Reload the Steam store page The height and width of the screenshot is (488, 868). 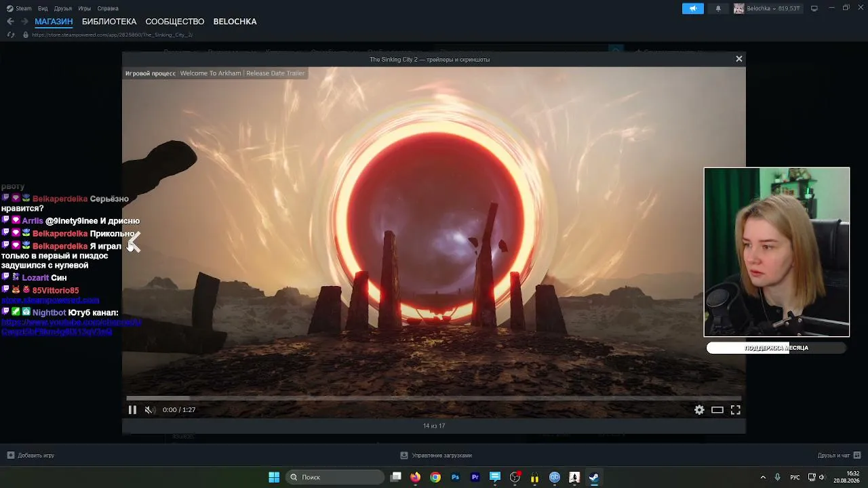point(10,35)
